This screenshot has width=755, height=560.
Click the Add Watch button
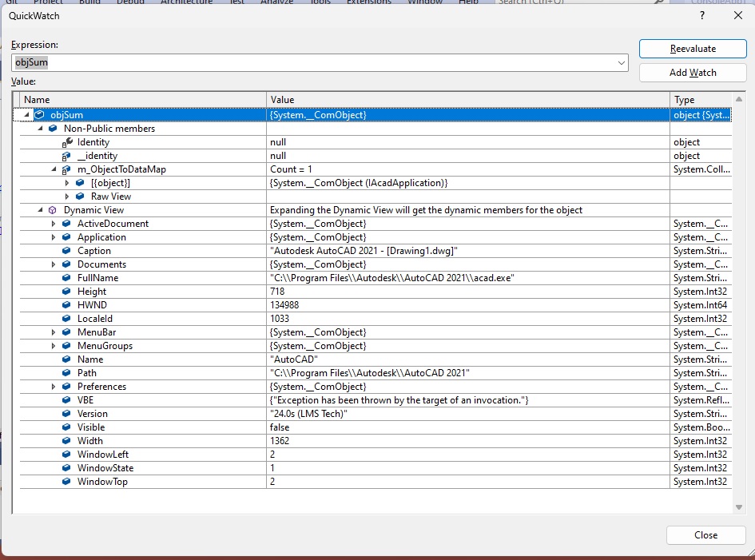point(692,72)
